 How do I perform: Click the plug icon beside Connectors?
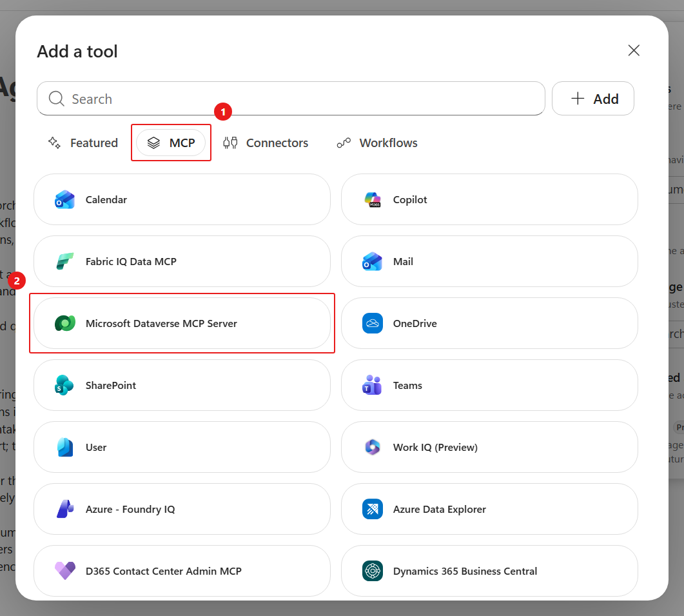click(x=230, y=143)
